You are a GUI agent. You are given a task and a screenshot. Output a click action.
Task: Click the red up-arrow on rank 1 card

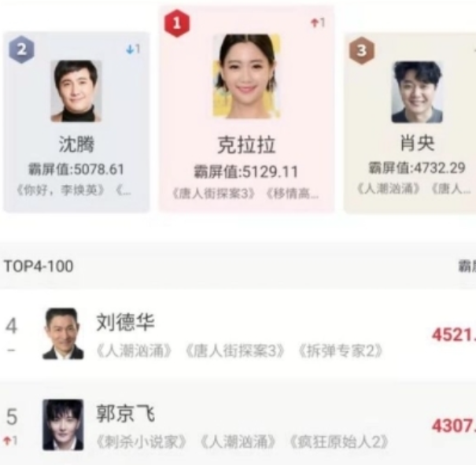pyautogui.click(x=314, y=23)
